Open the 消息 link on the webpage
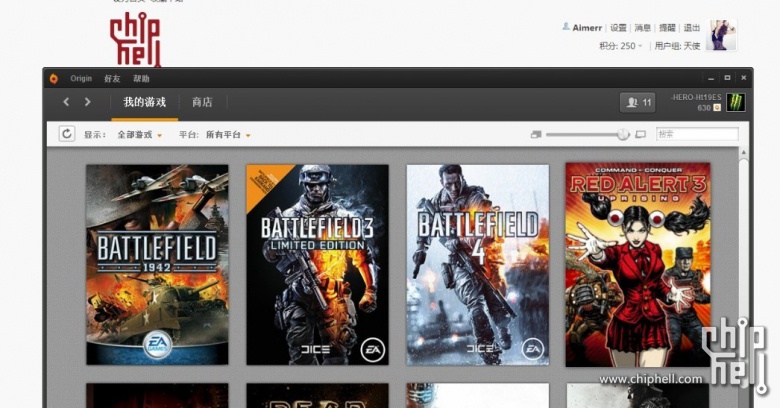This screenshot has width=780, height=408. click(643, 28)
